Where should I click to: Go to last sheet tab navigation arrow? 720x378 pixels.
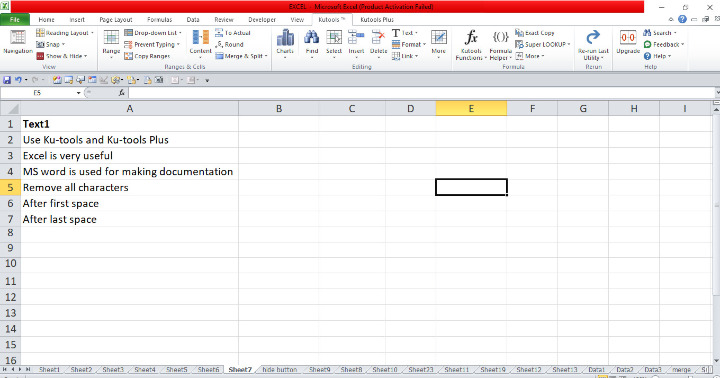pyautogui.click(x=28, y=369)
